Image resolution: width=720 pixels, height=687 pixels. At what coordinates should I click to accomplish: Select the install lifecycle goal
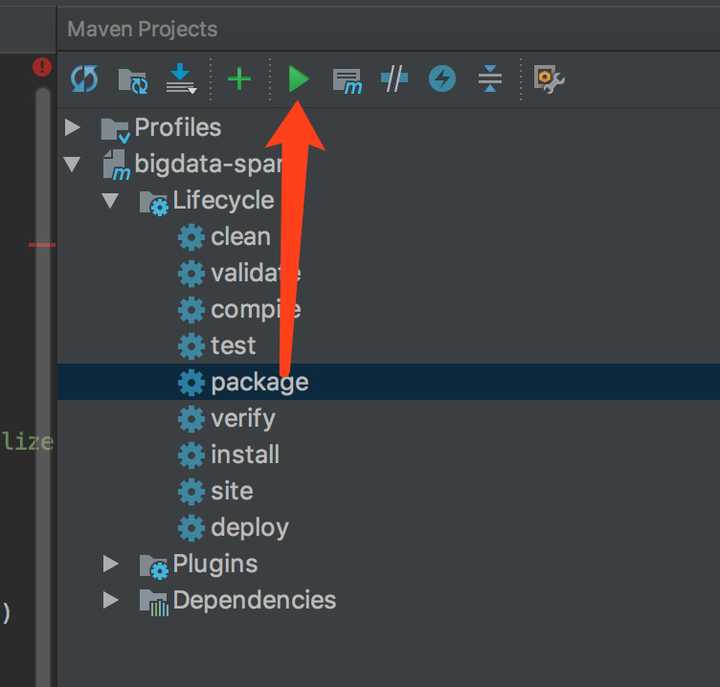coord(245,455)
